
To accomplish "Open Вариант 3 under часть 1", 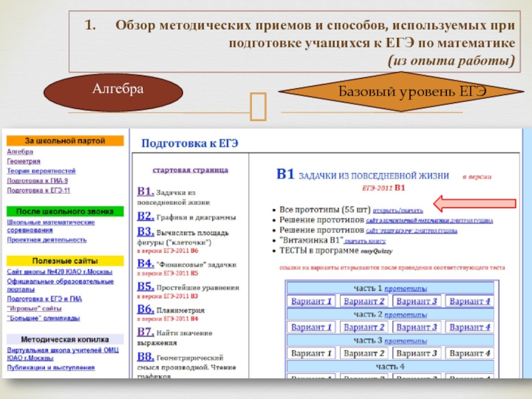I will (x=417, y=301).
